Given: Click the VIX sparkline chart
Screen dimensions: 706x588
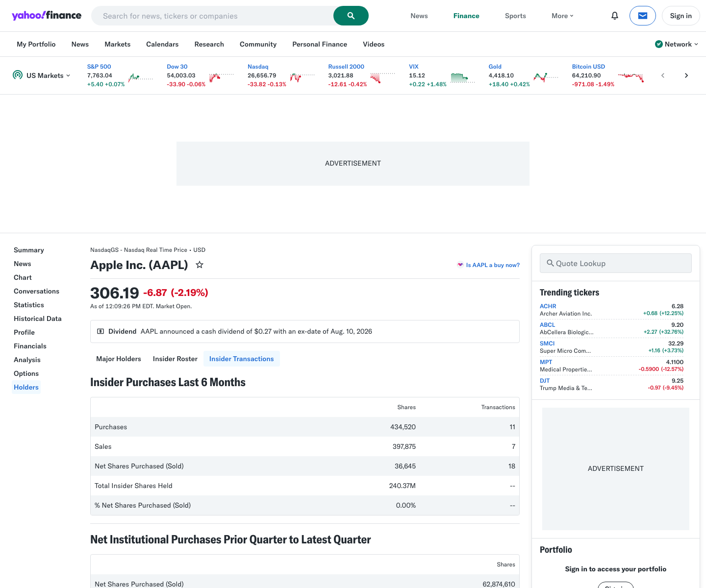Looking at the screenshot, I should coord(463,77).
